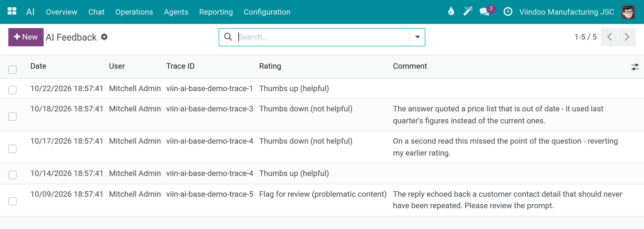Image resolution: width=644 pixels, height=229 pixels.
Task: Sort by the Comment column header
Action: tap(410, 66)
